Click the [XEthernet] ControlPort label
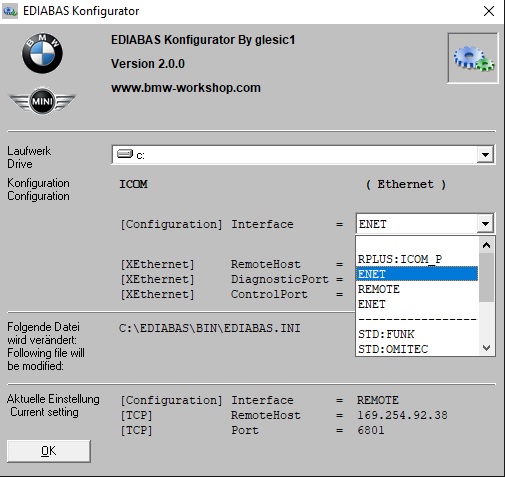505x477 pixels. pos(214,294)
